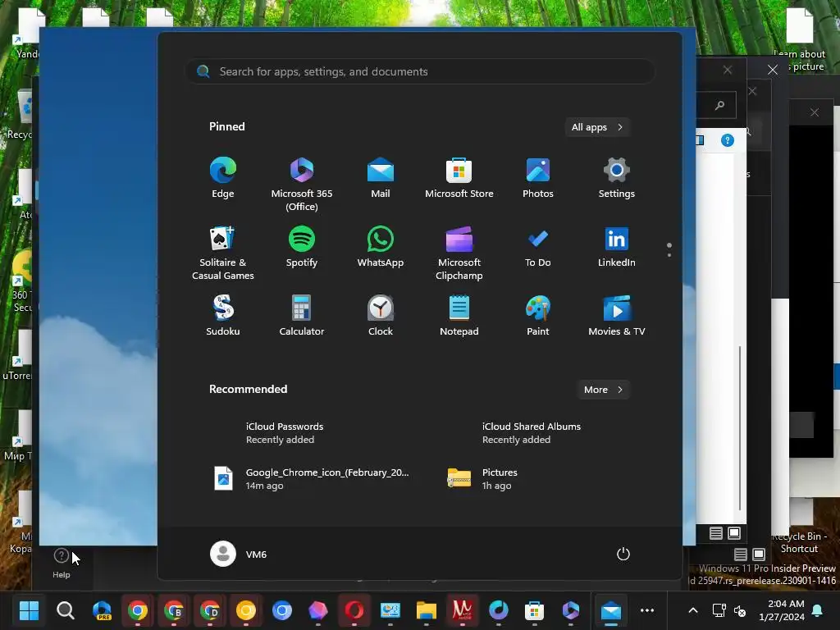This screenshot has width=840, height=630.
Task: Select Recycle Bin - Shortcut desktop icon
Action: pos(799,527)
